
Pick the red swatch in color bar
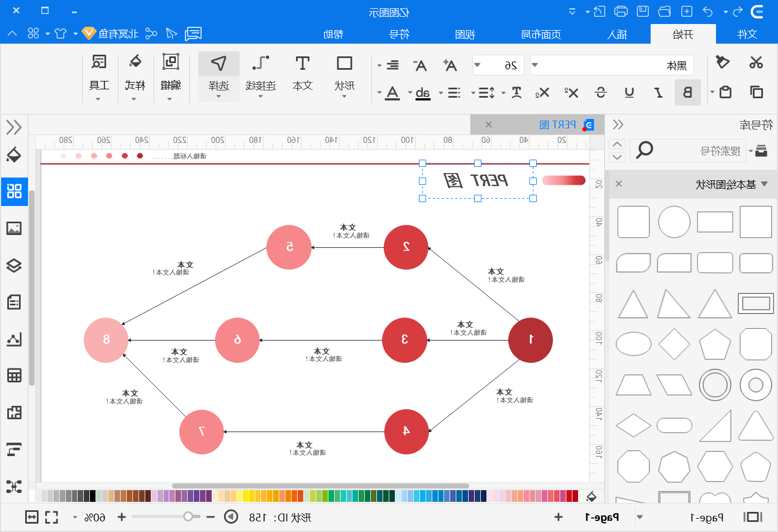pos(569,496)
